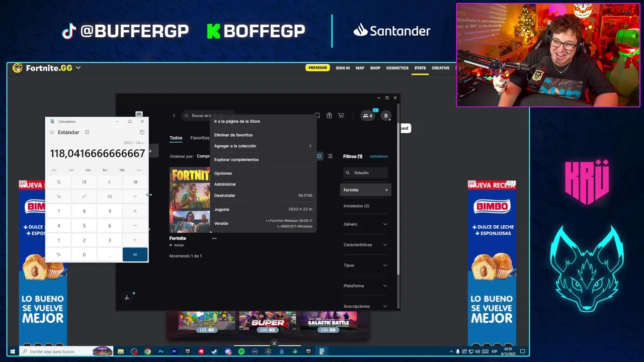Open the three-dot menu next to Fortnite
644x362 pixels.
click(x=214, y=238)
